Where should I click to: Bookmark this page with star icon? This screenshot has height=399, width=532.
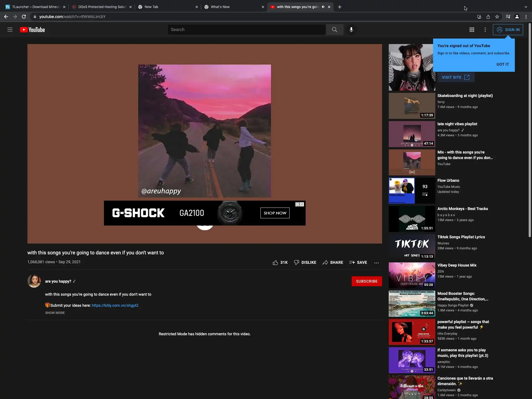pyautogui.click(x=497, y=17)
